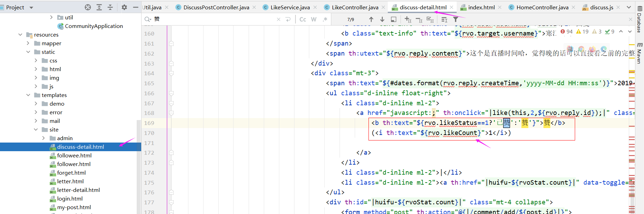The width and height of the screenshot is (644, 214).
Task: Go to next search occurrence
Action: (x=382, y=19)
